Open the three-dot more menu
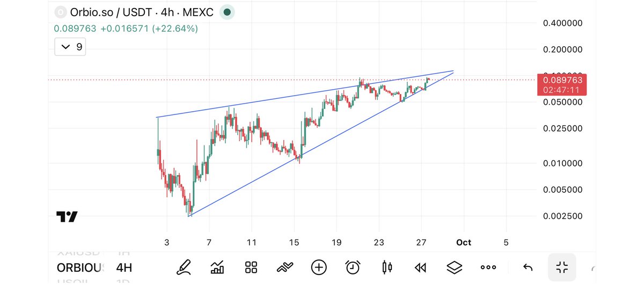Image resolution: width=644 pixels, height=297 pixels. coord(488,267)
